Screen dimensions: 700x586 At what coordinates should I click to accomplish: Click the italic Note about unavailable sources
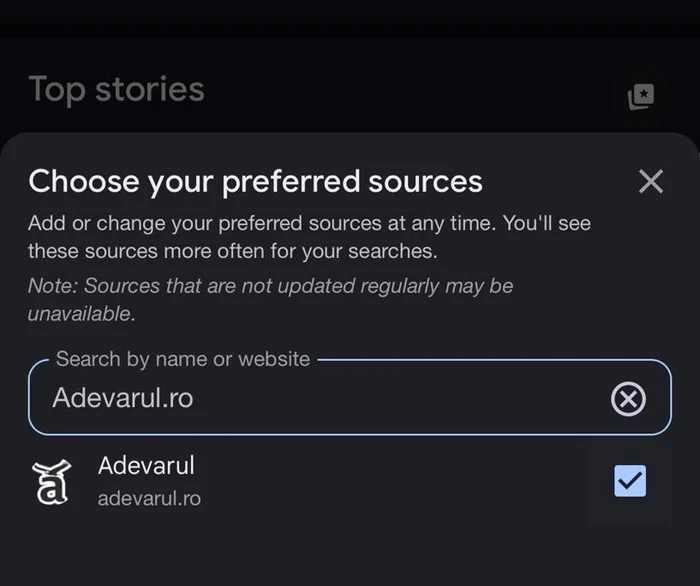271,300
